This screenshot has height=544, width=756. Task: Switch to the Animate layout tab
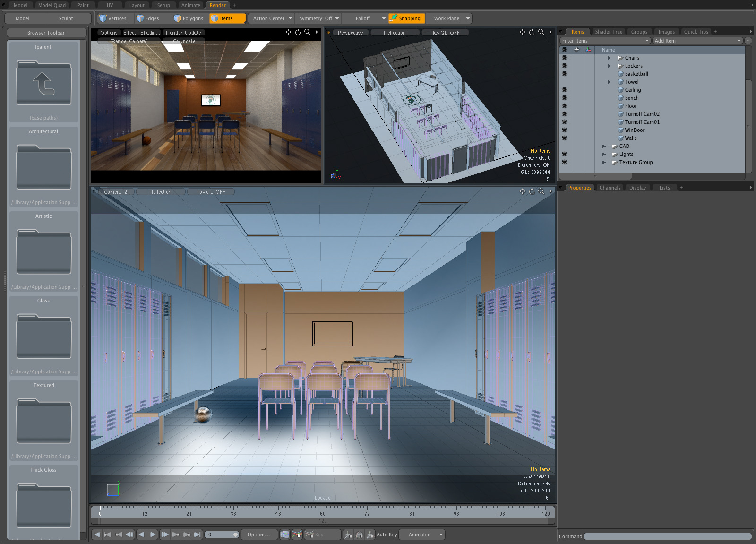[x=191, y=5]
